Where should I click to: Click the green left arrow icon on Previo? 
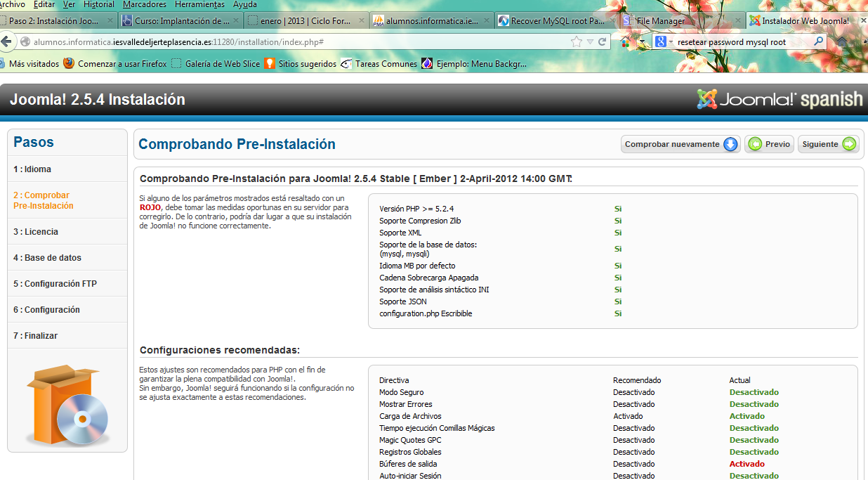coord(755,144)
